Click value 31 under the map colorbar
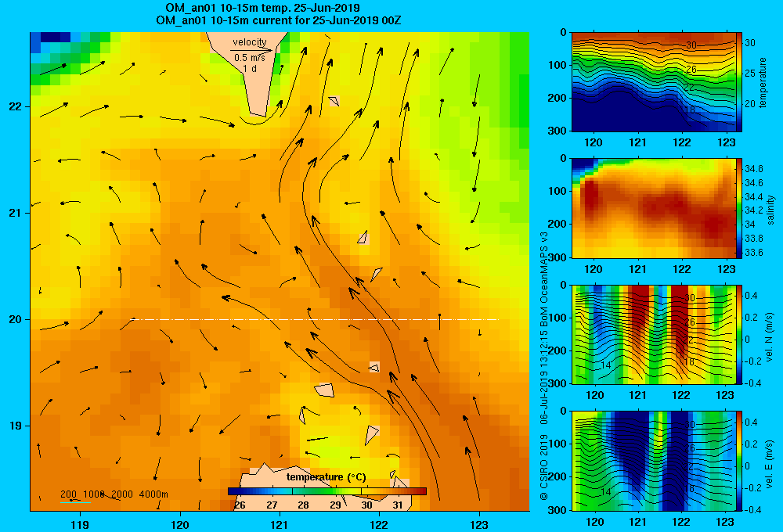The height and width of the screenshot is (532, 783). click(398, 505)
